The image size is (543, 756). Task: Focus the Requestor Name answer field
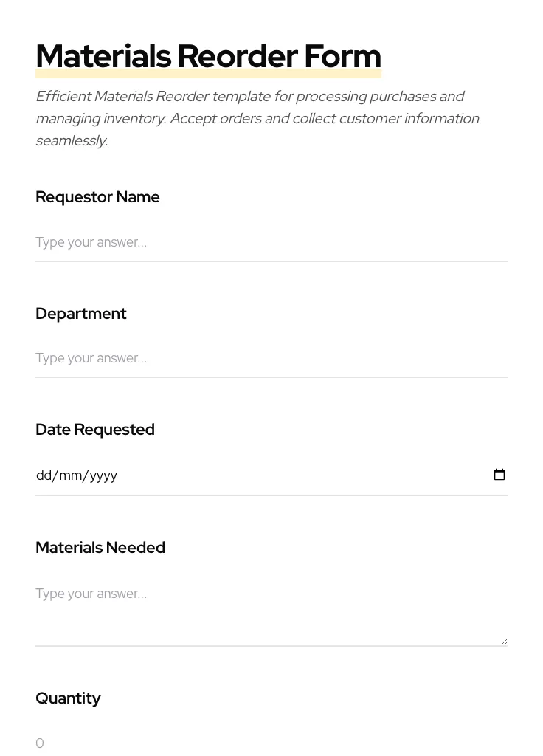(x=271, y=242)
